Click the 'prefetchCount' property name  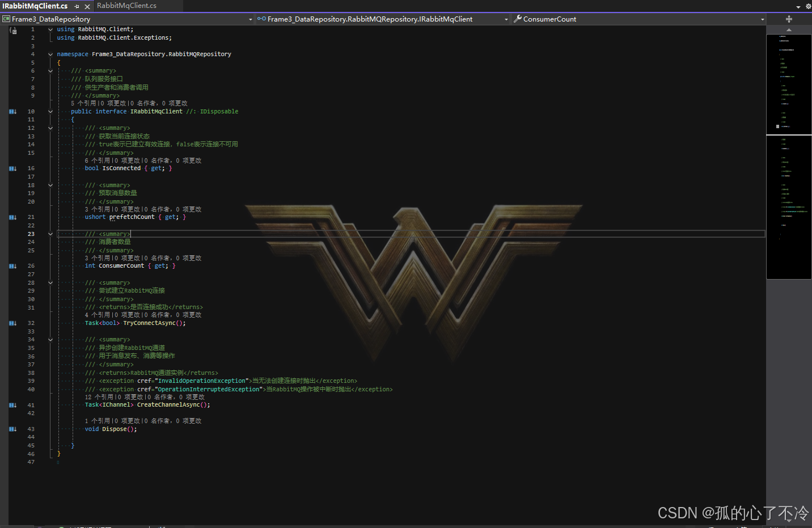(132, 217)
